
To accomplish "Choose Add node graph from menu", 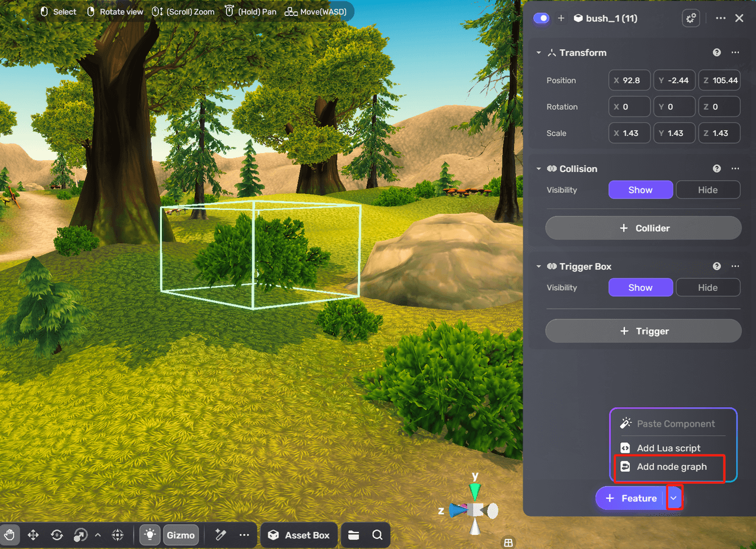I will (x=672, y=467).
